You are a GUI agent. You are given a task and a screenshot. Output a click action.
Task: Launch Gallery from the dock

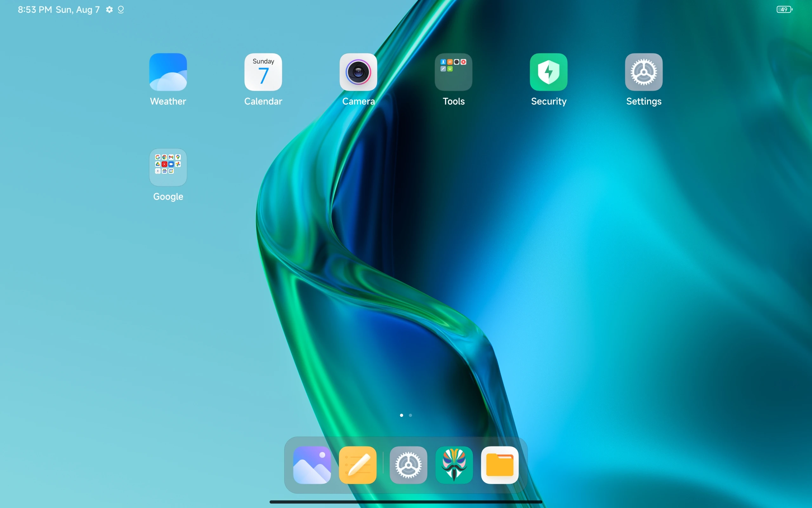(312, 465)
